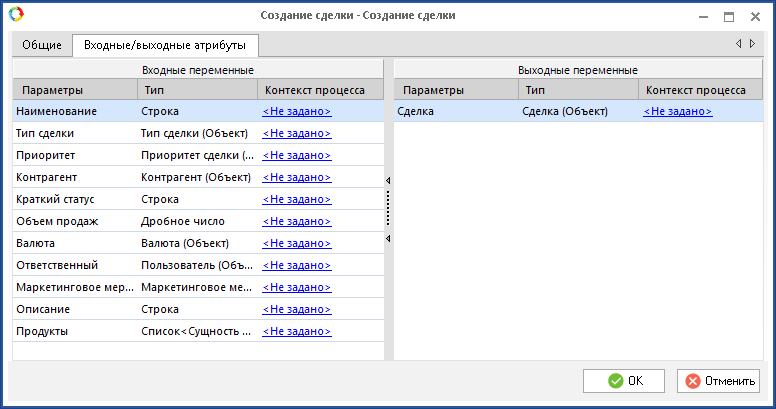776x409 pixels.
Task: Maximize the Создание сделки window
Action: click(x=729, y=16)
